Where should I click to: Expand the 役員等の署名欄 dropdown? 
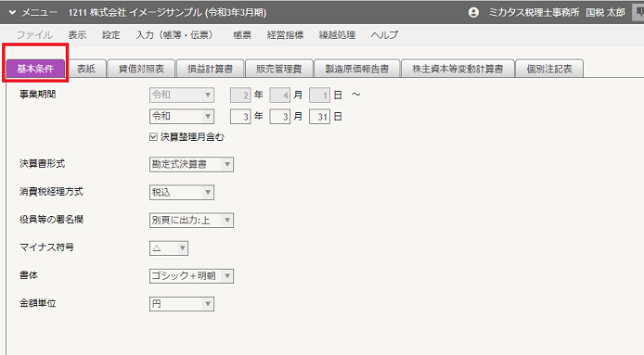tap(191, 221)
